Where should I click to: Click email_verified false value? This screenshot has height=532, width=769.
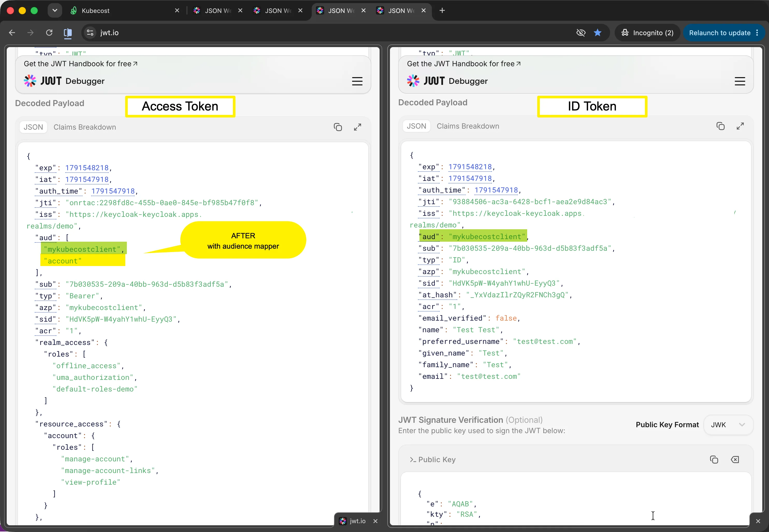pyautogui.click(x=506, y=318)
